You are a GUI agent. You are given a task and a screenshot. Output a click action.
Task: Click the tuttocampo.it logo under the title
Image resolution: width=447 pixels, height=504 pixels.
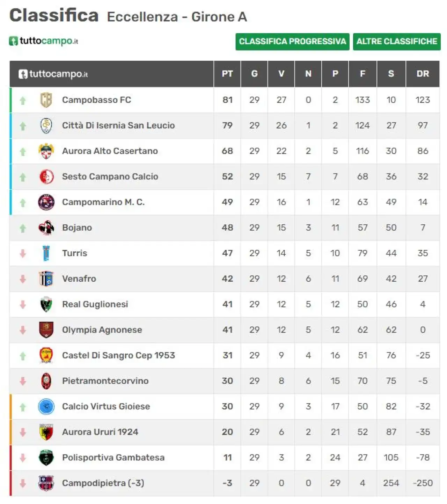point(44,41)
